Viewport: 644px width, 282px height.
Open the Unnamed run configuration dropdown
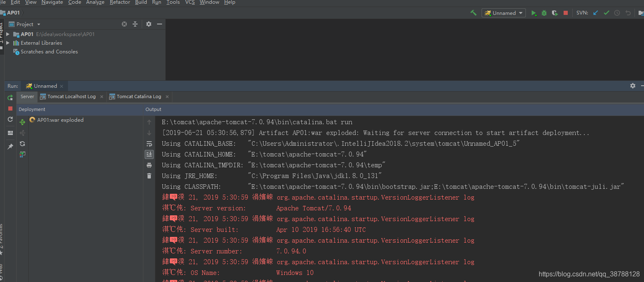point(504,13)
